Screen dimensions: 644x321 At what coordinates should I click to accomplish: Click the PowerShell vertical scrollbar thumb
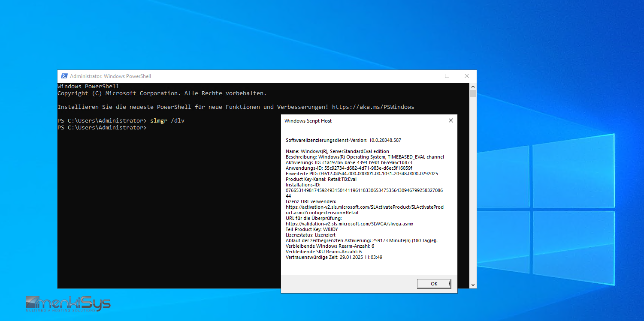pos(473,94)
